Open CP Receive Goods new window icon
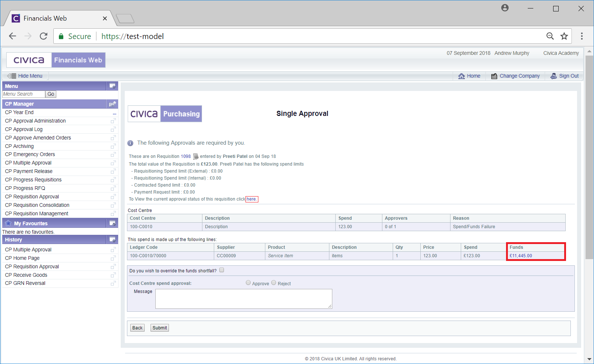This screenshot has width=594, height=364. 113,275
